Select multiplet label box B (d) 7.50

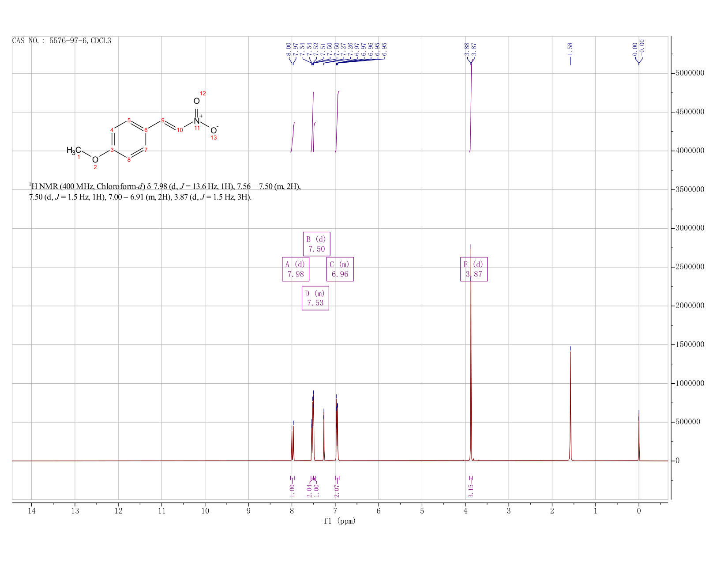(x=317, y=244)
